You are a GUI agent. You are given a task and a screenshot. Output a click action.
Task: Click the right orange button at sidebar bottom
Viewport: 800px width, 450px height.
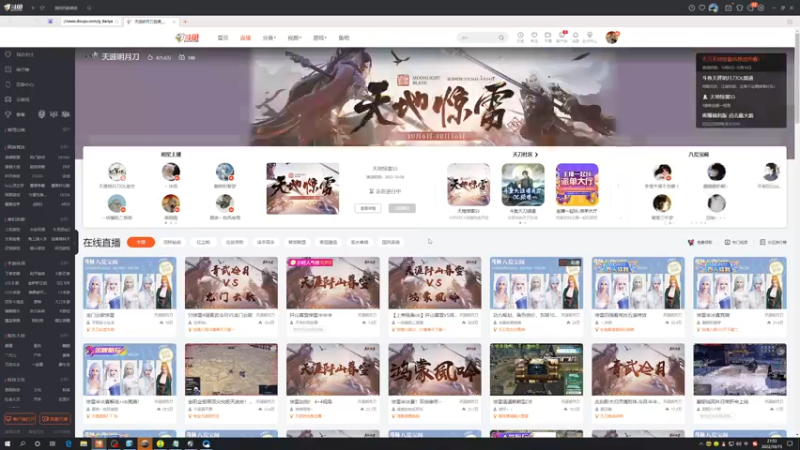point(55,419)
